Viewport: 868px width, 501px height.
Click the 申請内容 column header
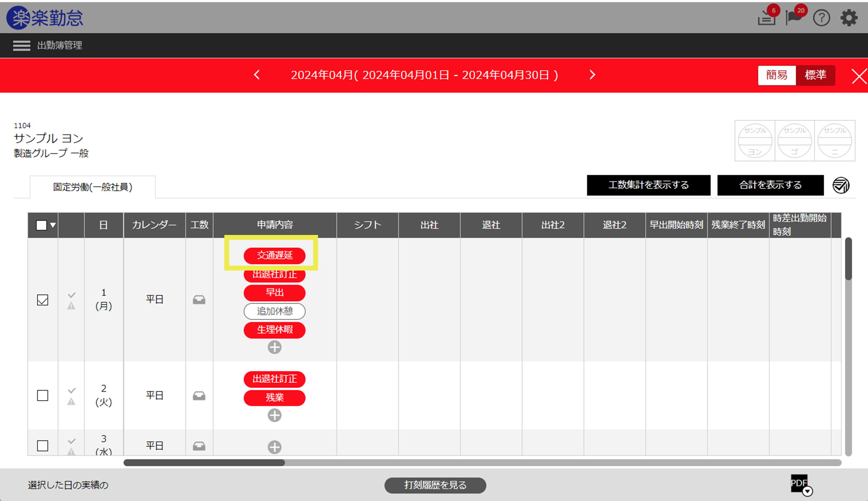(x=275, y=225)
